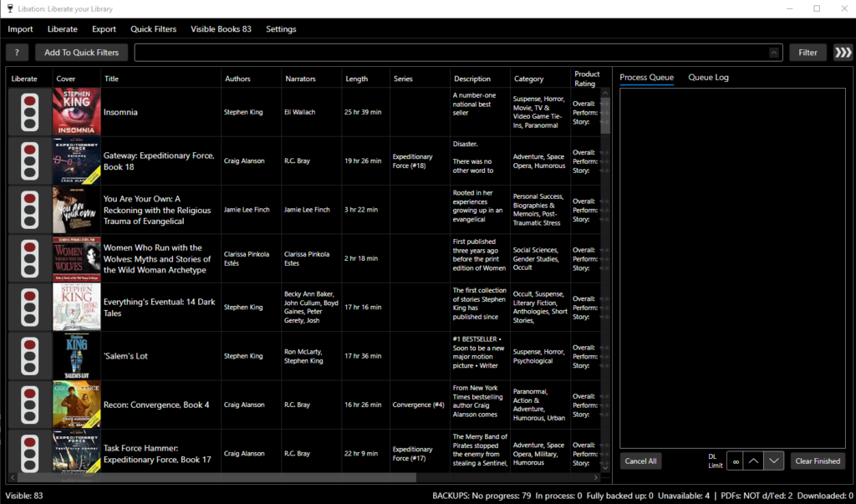
Task: Collapse the queue panel with the triple-arrow button
Action: 843,53
